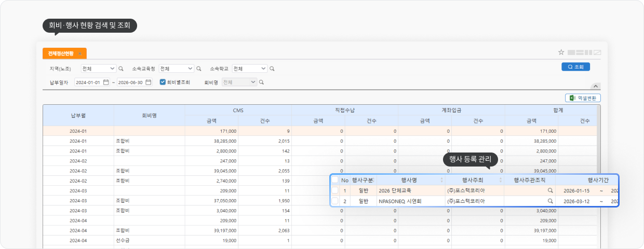Open the 소속학교 dropdown
Viewport: 644px width, 249px height.
click(250, 68)
